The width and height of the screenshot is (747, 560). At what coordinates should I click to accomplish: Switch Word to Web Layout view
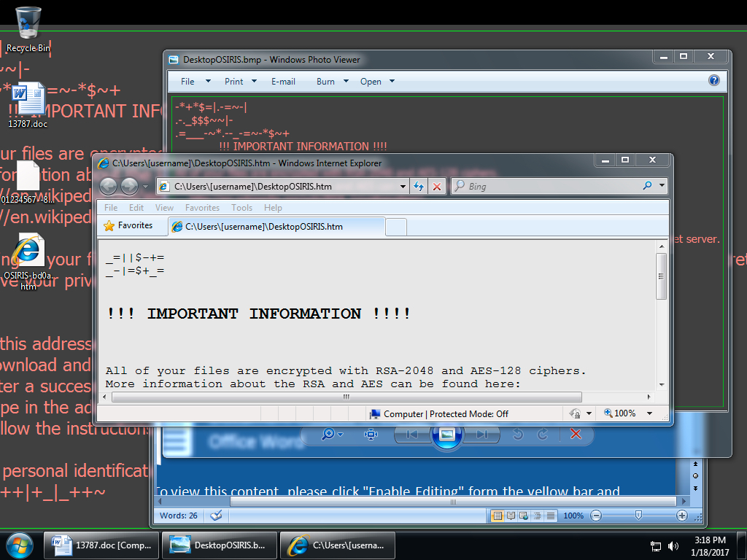click(x=524, y=516)
